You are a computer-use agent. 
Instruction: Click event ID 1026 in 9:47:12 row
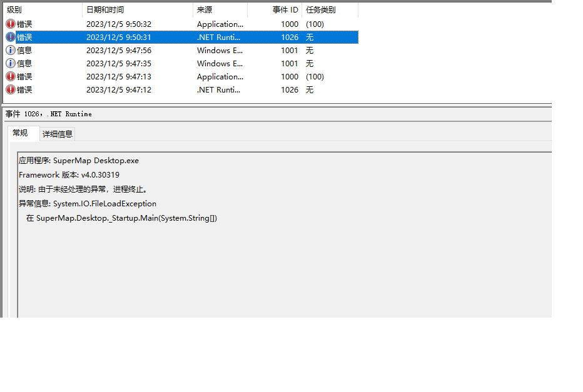coord(290,89)
